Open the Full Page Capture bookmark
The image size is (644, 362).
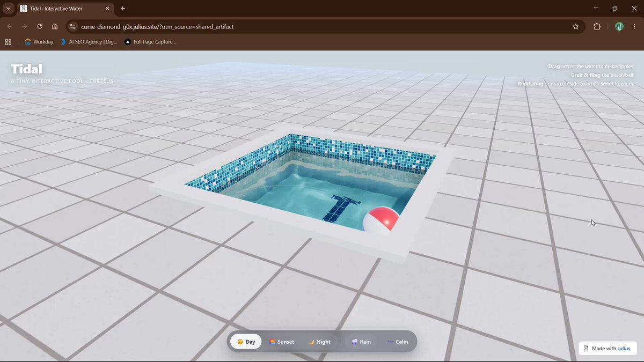point(150,42)
